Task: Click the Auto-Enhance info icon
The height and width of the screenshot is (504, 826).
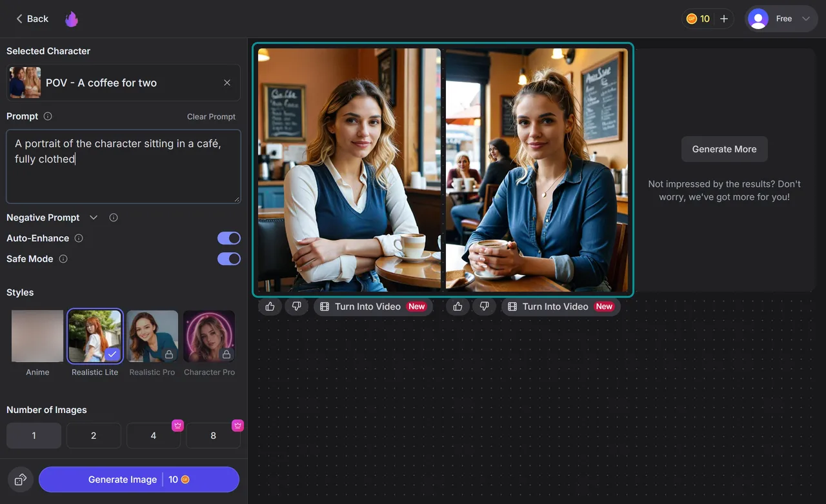Action: (79, 238)
